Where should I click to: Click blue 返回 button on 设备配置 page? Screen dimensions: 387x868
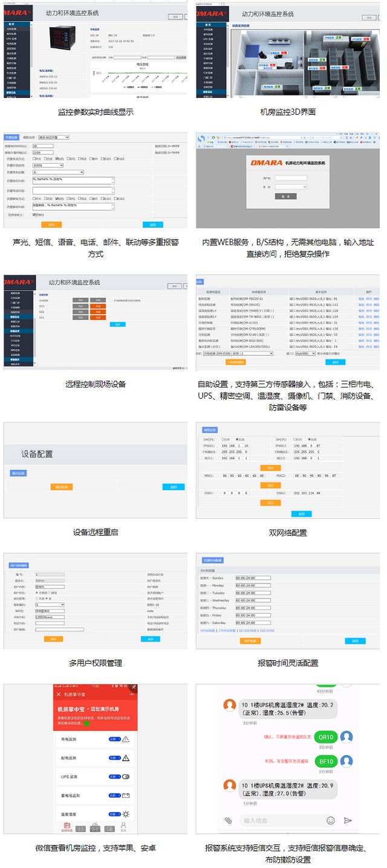click(174, 487)
